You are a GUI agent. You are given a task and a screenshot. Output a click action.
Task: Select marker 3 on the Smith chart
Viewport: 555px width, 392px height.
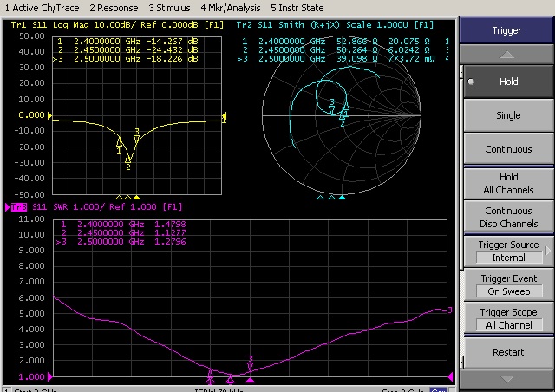(331, 109)
